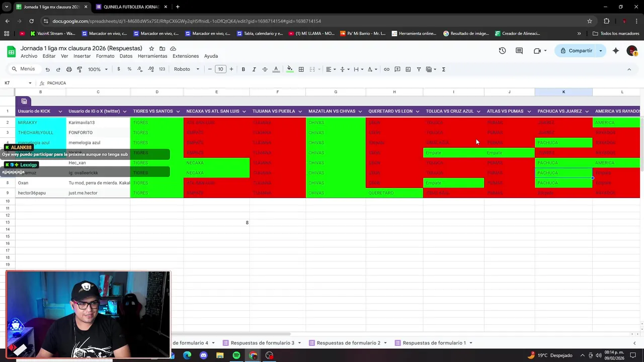The width and height of the screenshot is (644, 362).
Task: Apply currency format with dollar icon
Action: (119, 69)
